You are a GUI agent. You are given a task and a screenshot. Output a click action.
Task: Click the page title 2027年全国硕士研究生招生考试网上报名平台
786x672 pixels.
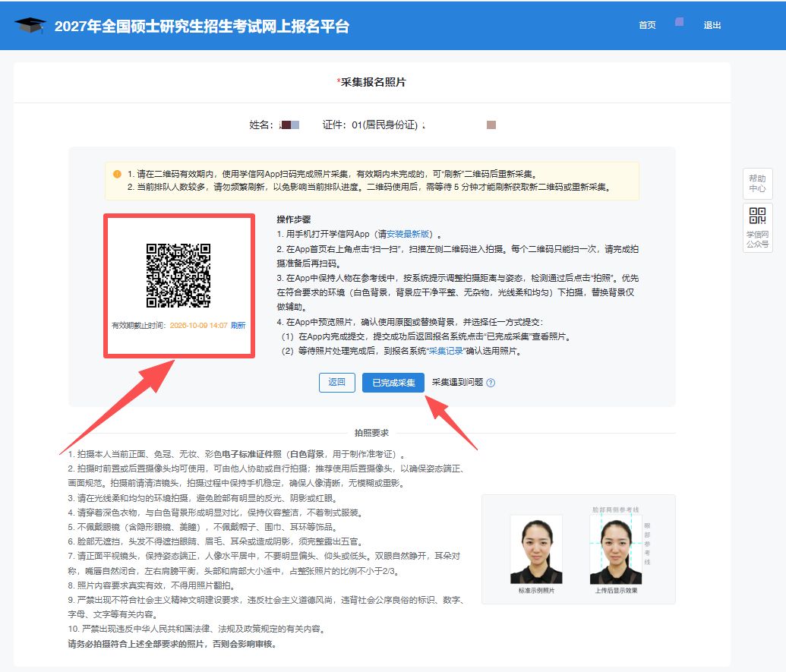[x=201, y=26]
